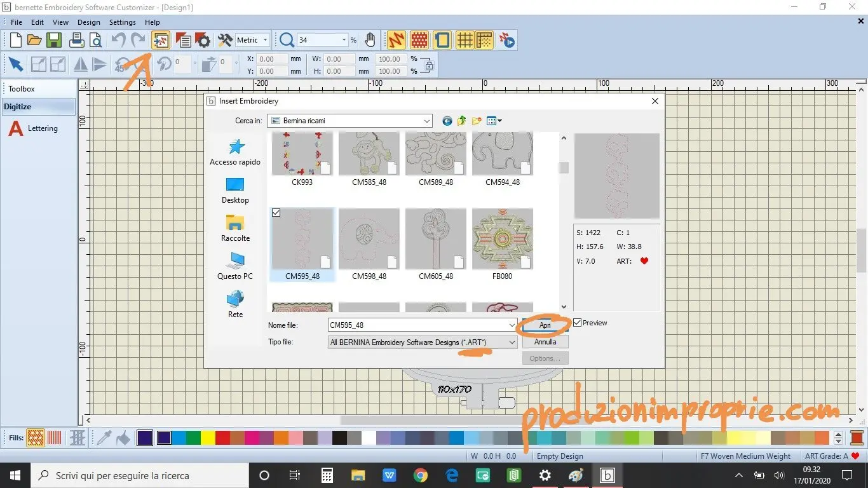Open the zoom percentage dropdown

click(344, 40)
